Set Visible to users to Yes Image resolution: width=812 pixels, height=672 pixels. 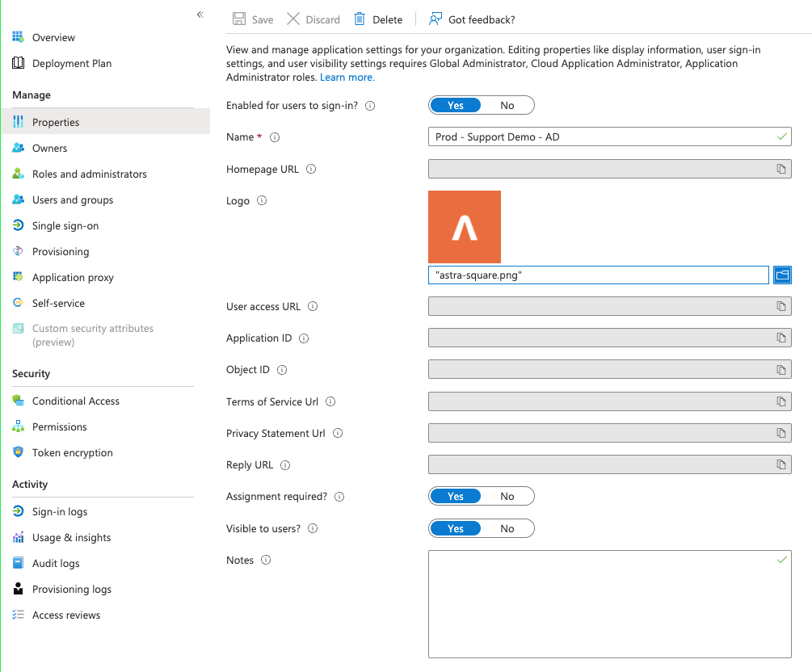coord(455,528)
